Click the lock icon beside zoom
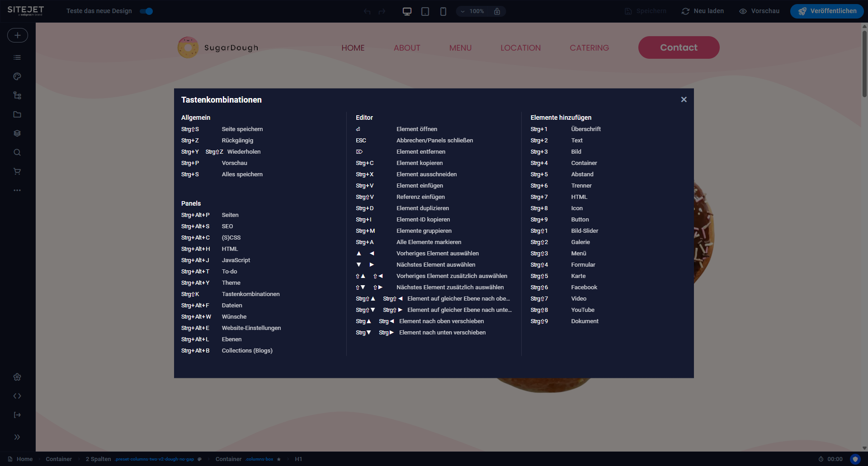Screen dimensions: 868x466 pyautogui.click(x=497, y=11)
